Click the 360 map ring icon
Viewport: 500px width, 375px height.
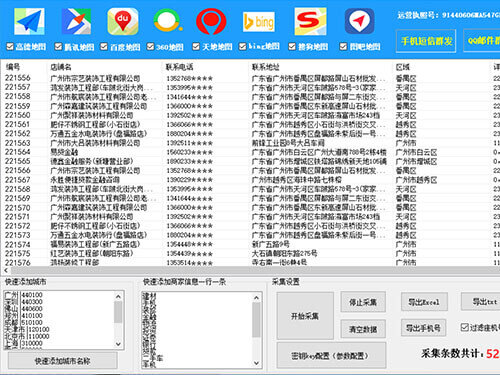pos(168,21)
